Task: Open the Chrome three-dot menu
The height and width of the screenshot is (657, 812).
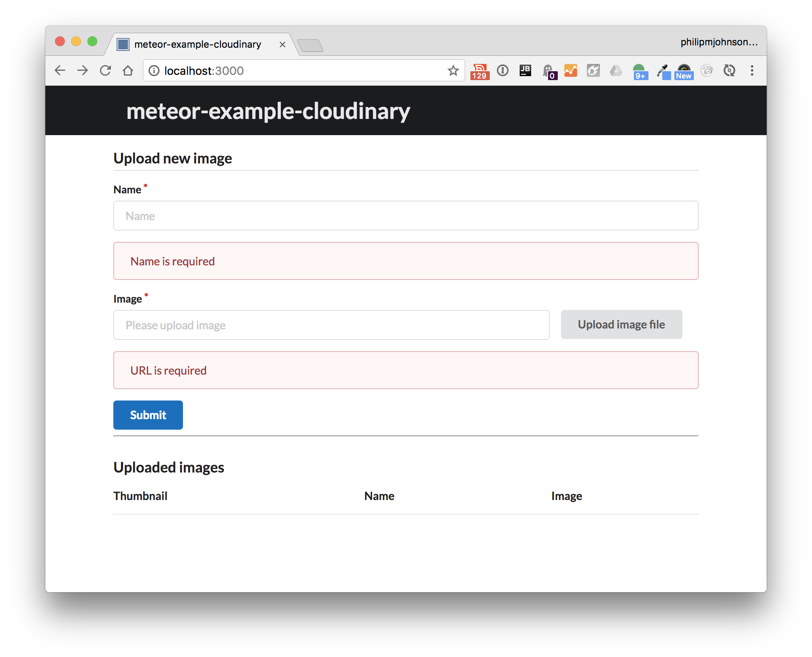Action: pos(752,71)
